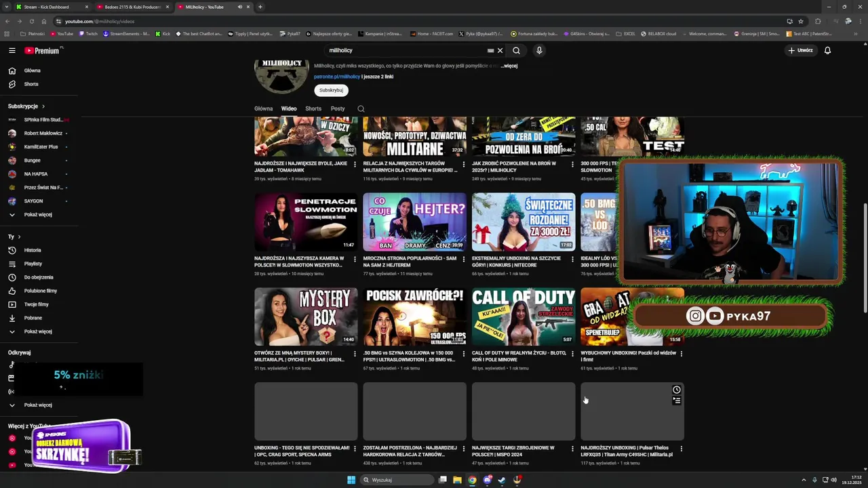The height and width of the screenshot is (488, 868).
Task: Open the notifications bell
Action: (827, 50)
